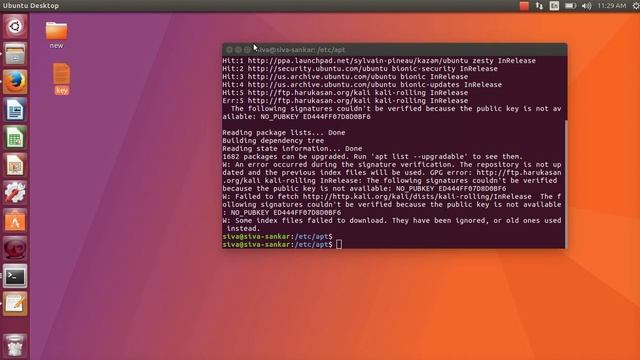
Task: Click 'W: Some index files failed' line
Action: (392, 220)
